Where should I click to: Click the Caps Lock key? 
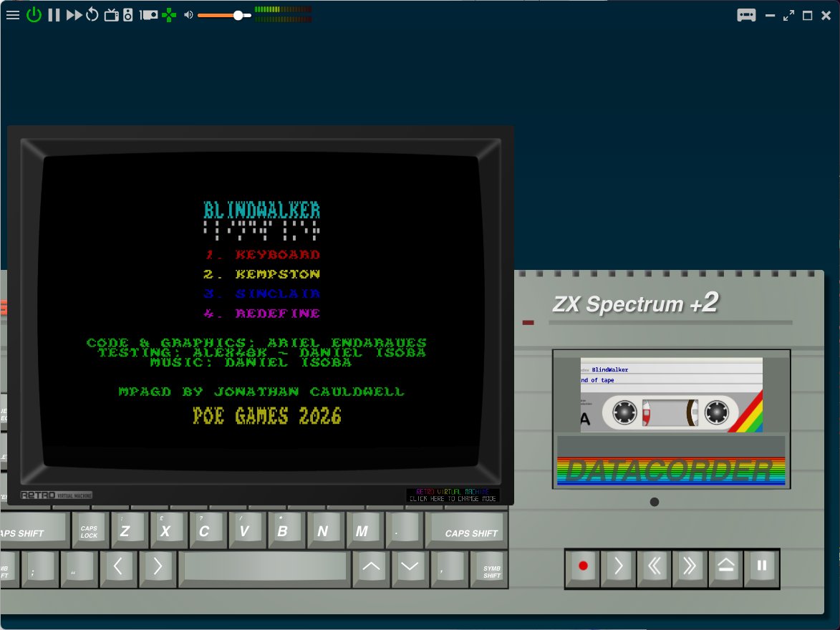(90, 529)
